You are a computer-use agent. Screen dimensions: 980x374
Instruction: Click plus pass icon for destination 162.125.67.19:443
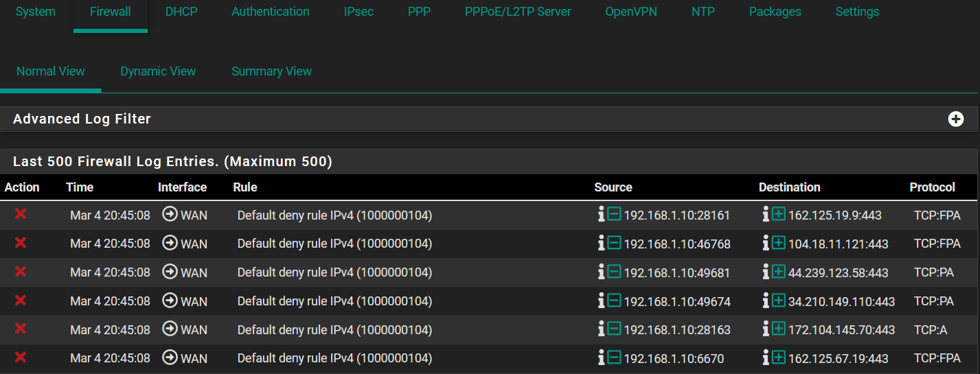click(x=778, y=358)
